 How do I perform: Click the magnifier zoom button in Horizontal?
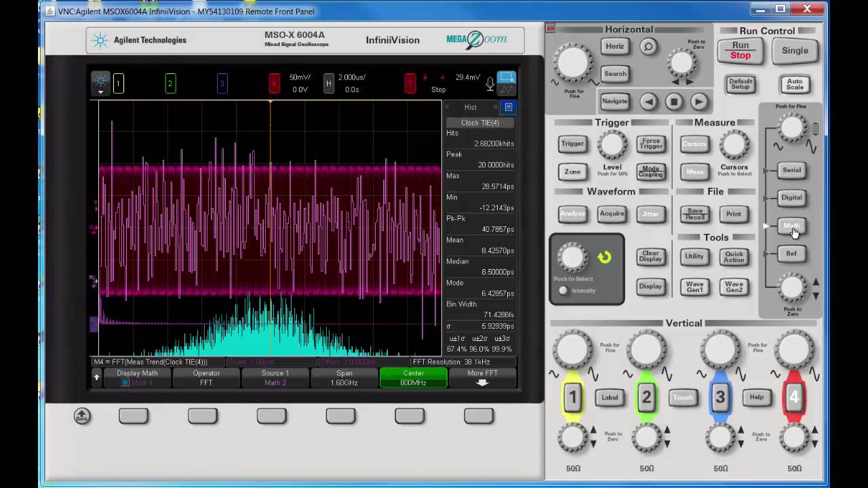click(649, 46)
